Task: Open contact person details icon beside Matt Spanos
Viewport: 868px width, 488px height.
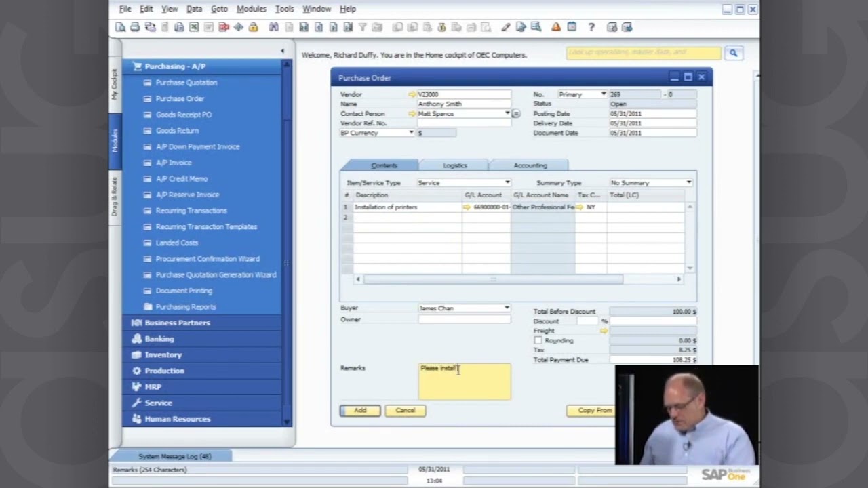Action: pos(516,114)
